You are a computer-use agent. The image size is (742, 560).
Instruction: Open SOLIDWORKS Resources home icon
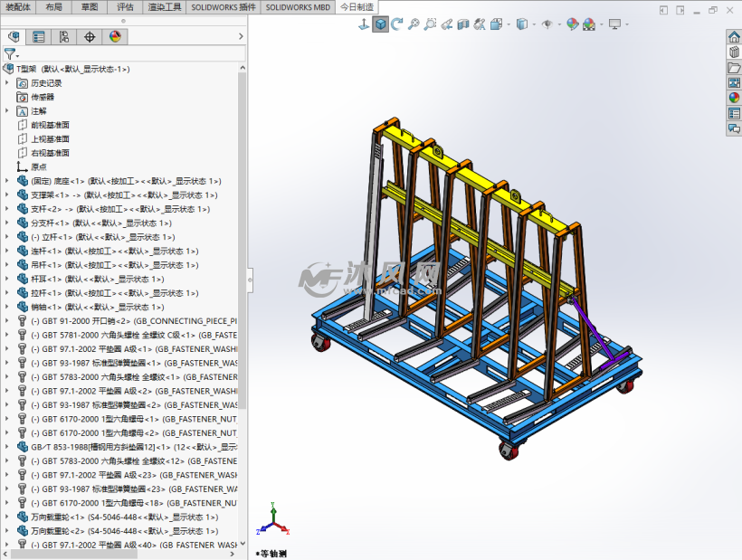[734, 37]
